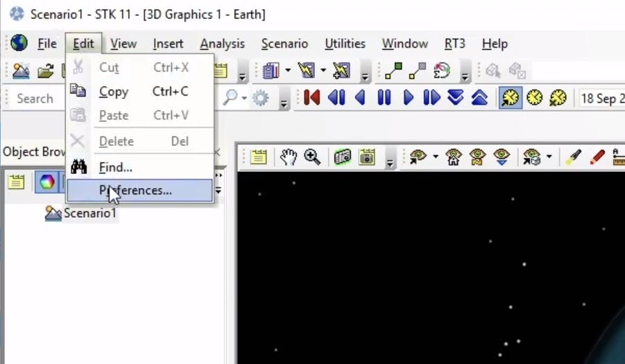
Task: Click the green chain link icon
Action: [393, 71]
